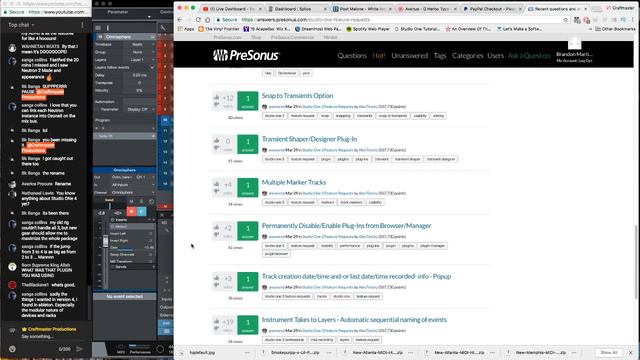Open the Tags nav item

click(440, 56)
